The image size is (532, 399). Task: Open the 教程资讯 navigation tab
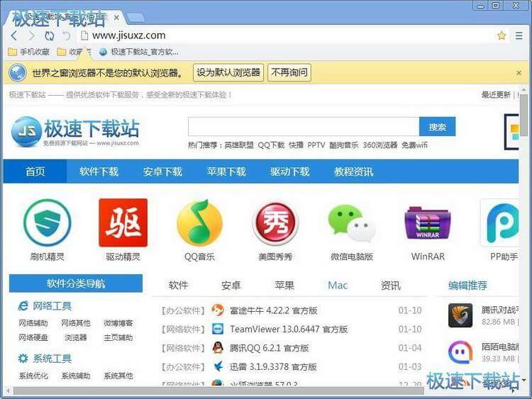click(x=353, y=172)
